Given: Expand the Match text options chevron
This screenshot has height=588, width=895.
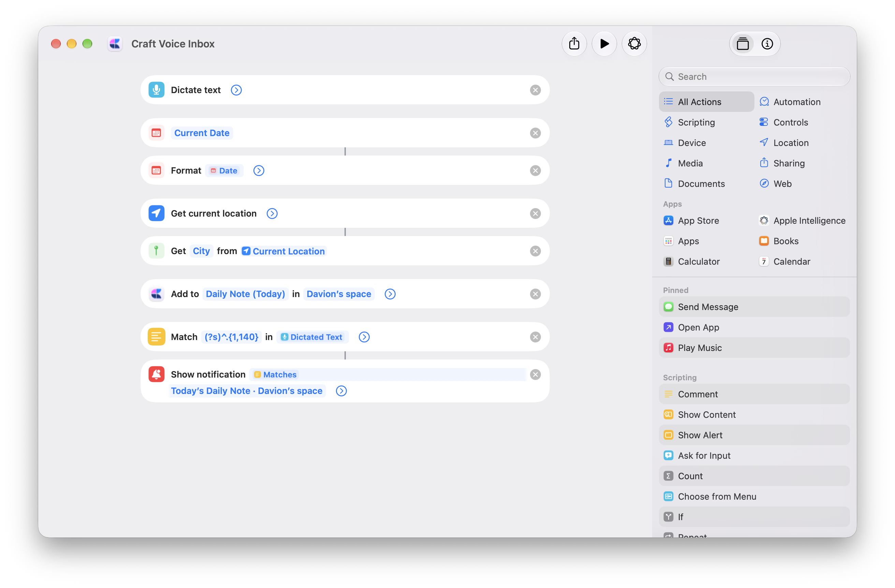Looking at the screenshot, I should (364, 337).
